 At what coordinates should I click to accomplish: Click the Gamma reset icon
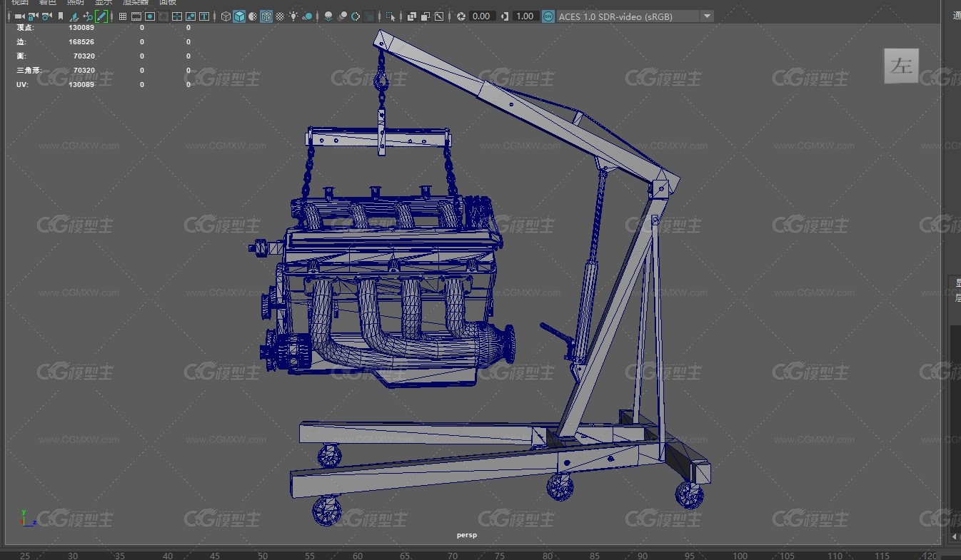505,16
